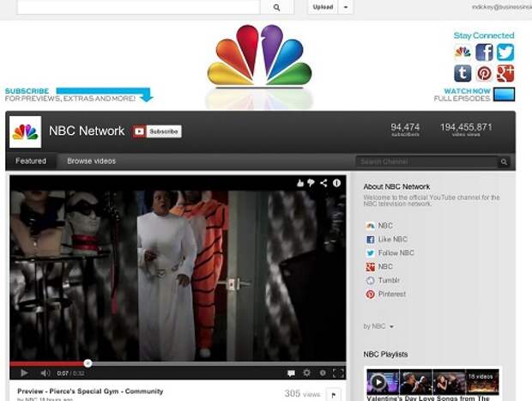Open video title Preview - Pierce's Special Gym
Image resolution: width=532 pixels, height=401 pixels.
pyautogui.click(x=90, y=392)
